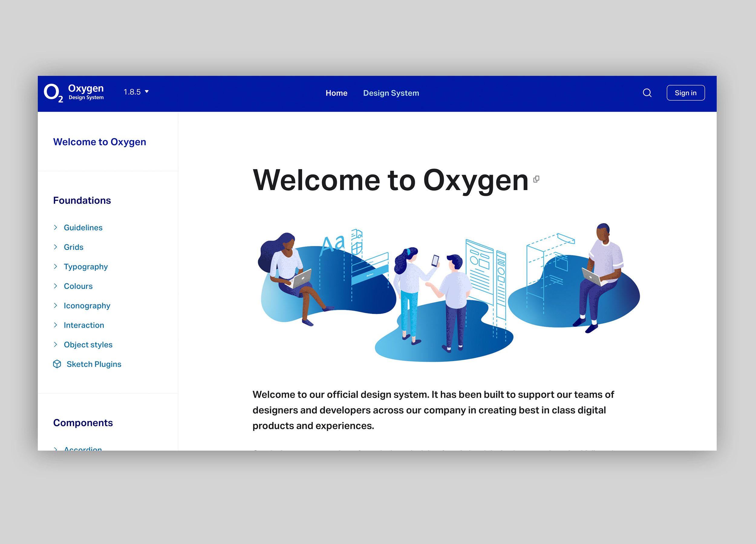Open the Welcome to Oxygen sidebar link
This screenshot has height=544, width=756.
(x=99, y=142)
